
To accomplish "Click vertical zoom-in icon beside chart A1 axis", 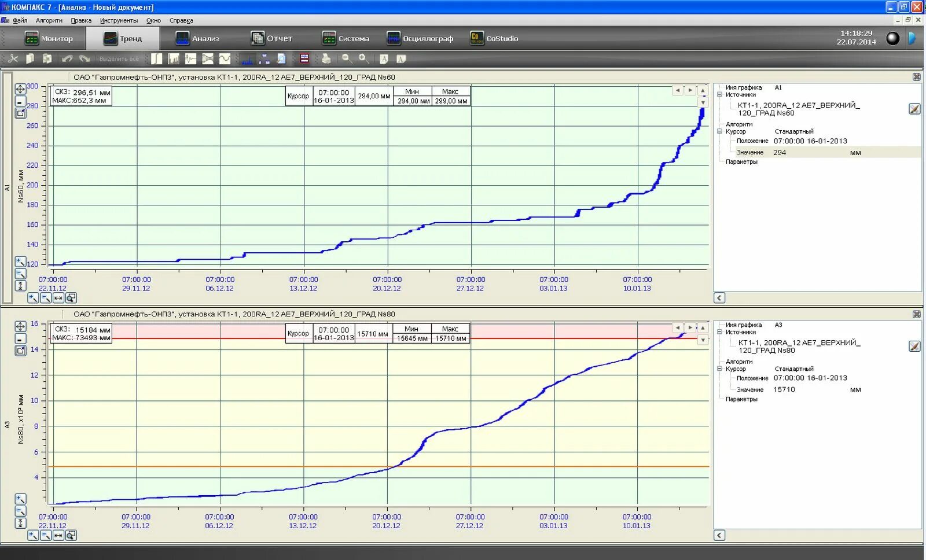I will click(x=20, y=261).
